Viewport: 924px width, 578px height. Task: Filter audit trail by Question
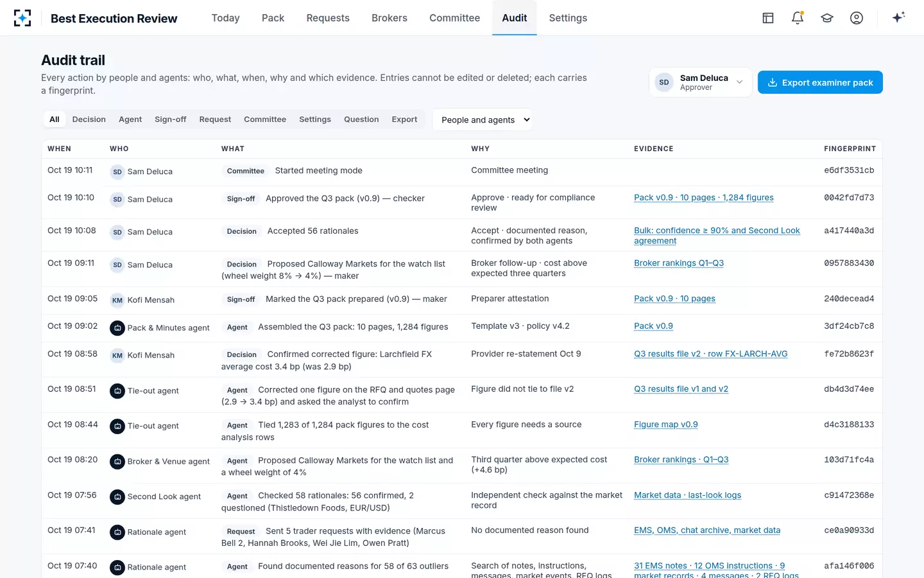coord(361,119)
